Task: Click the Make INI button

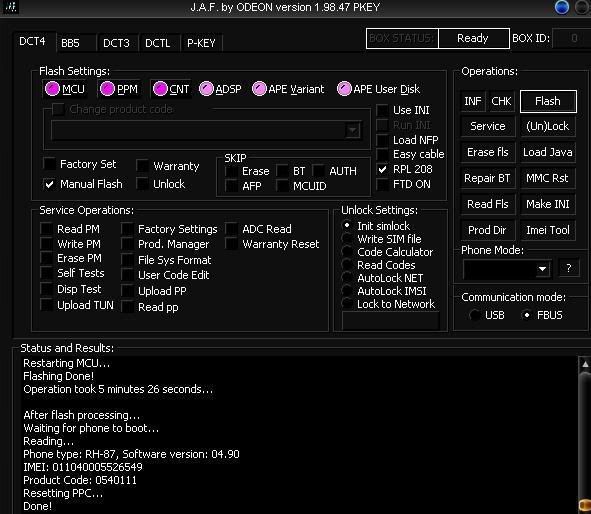Action: click(548, 204)
